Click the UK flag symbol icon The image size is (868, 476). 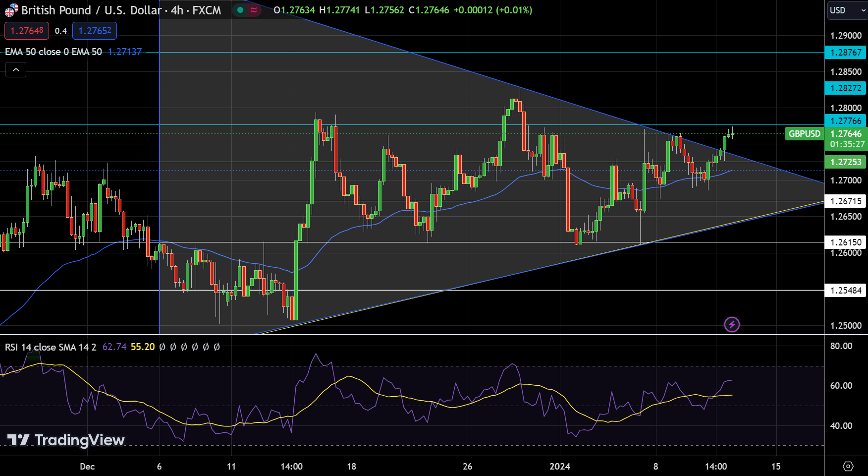click(11, 10)
